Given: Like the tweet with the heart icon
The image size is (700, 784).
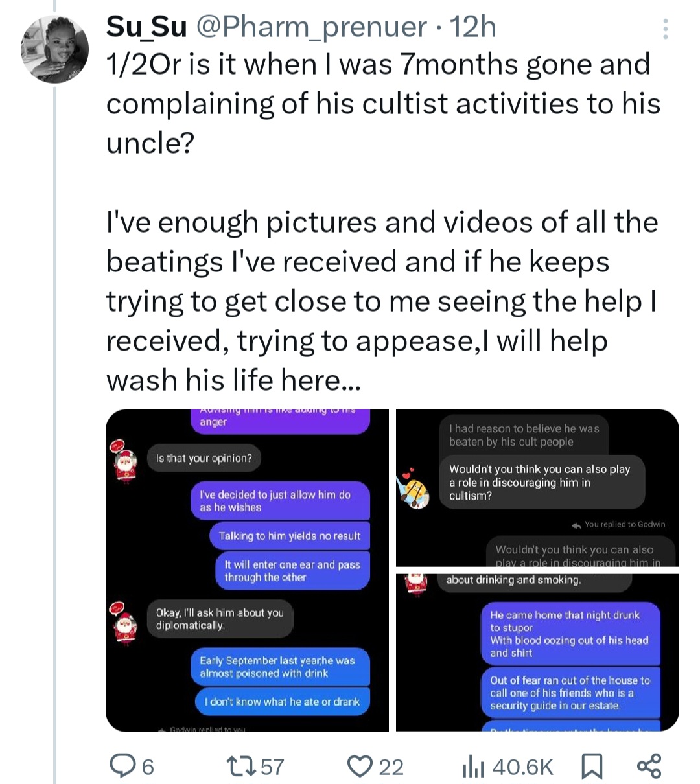Looking at the screenshot, I should tap(360, 767).
